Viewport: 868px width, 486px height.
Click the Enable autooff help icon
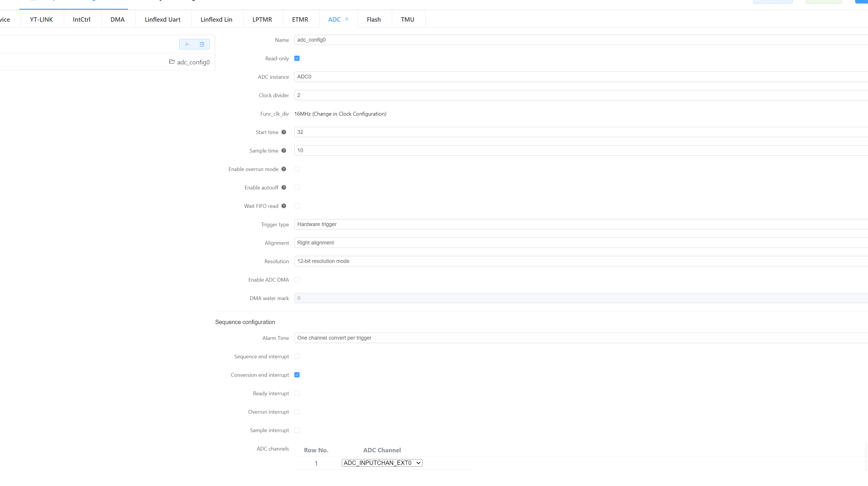(x=284, y=188)
